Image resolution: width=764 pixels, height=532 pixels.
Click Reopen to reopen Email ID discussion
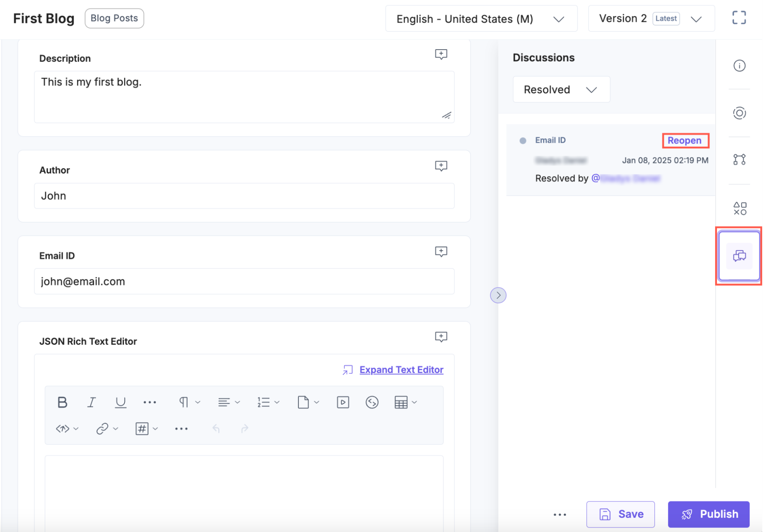685,140
